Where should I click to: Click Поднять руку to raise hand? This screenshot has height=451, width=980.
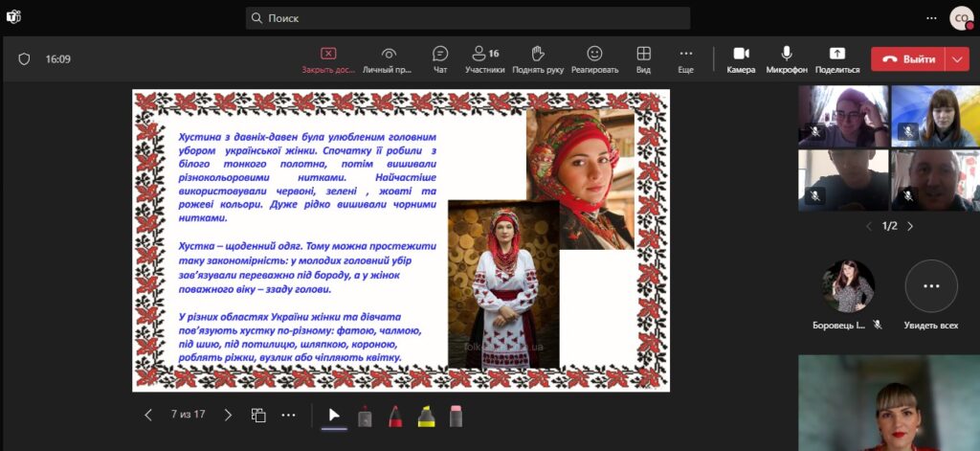pos(538,59)
